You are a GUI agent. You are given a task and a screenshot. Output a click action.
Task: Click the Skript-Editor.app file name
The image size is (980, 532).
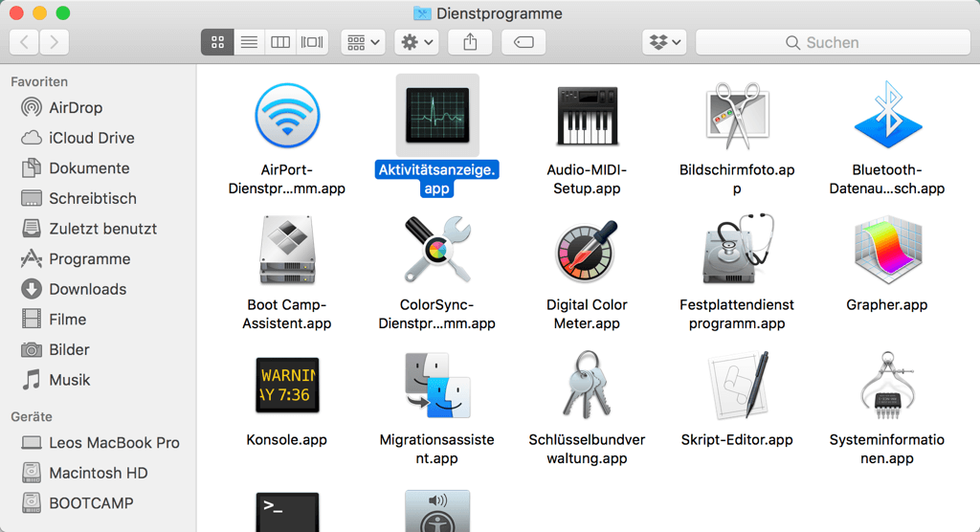[x=737, y=440]
